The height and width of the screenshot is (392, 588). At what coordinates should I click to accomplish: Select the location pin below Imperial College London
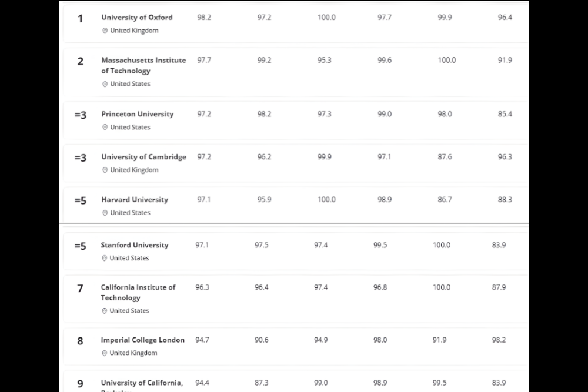point(104,353)
